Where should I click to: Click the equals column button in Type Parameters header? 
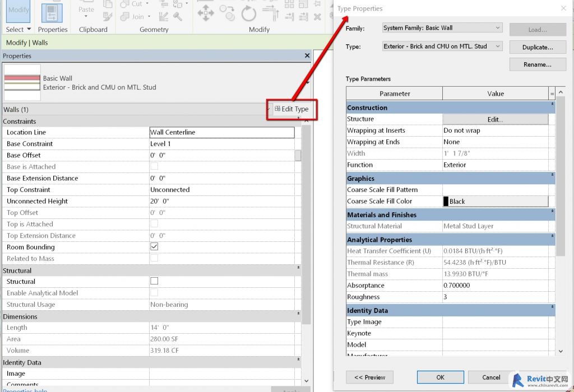click(552, 94)
